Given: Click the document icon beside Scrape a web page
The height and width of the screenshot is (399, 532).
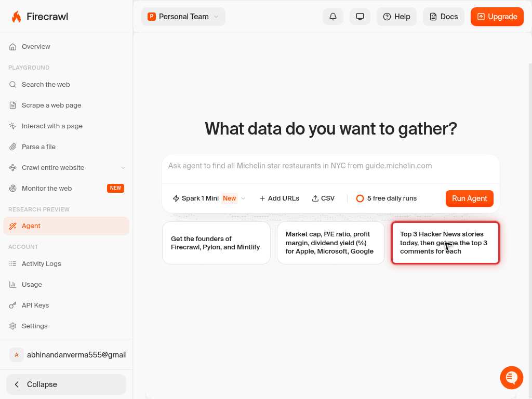Looking at the screenshot, I should coord(12,105).
